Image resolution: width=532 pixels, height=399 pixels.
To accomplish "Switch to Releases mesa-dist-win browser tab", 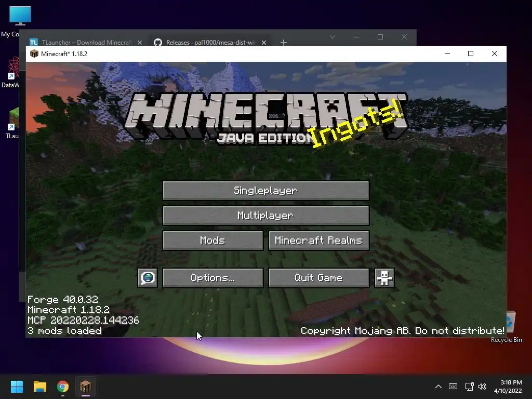I will (210, 43).
